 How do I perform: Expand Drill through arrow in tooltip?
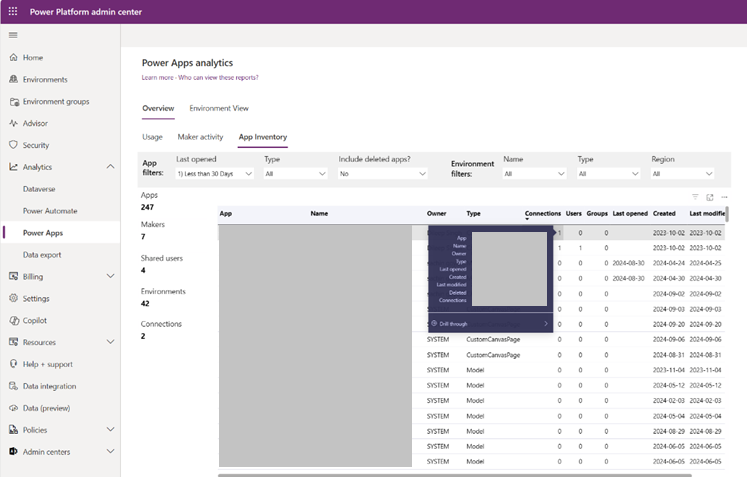point(546,324)
